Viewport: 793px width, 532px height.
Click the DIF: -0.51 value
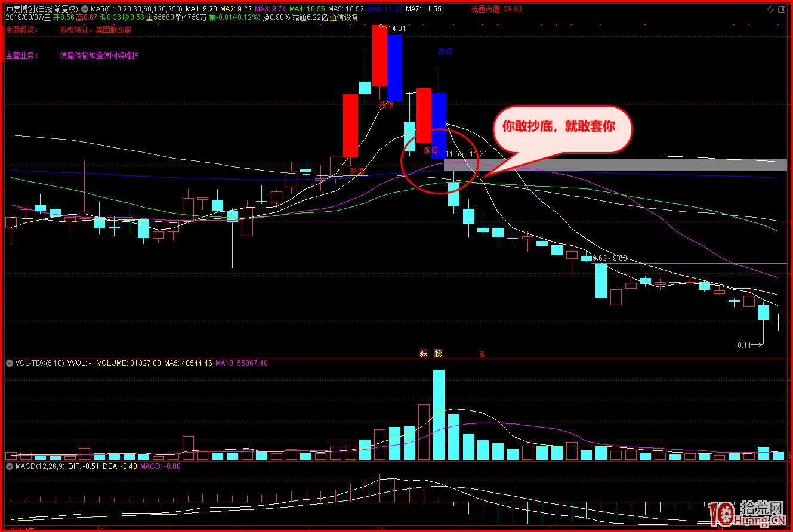pyautogui.click(x=85, y=466)
